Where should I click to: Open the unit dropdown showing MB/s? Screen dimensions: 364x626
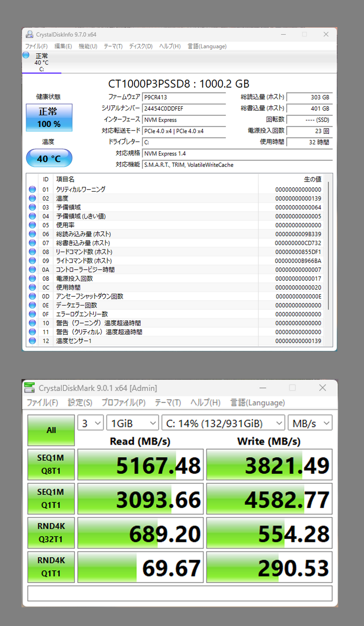click(310, 423)
